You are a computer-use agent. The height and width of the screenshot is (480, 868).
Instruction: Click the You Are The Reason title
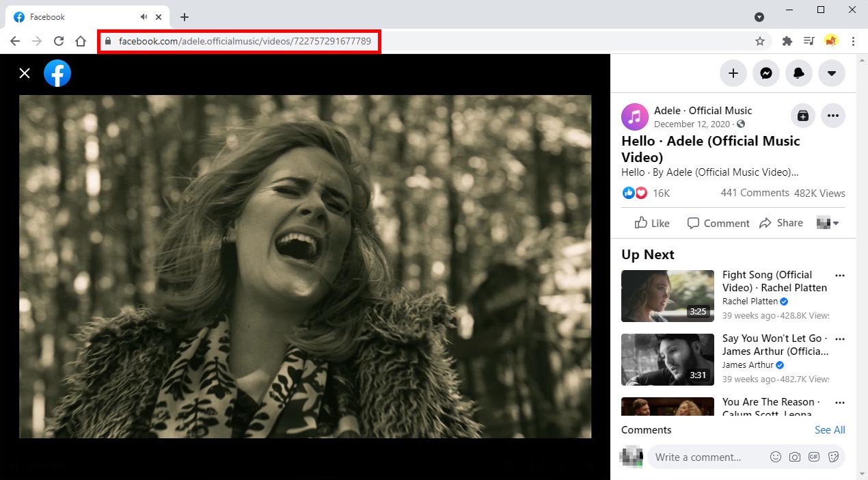[x=771, y=408]
